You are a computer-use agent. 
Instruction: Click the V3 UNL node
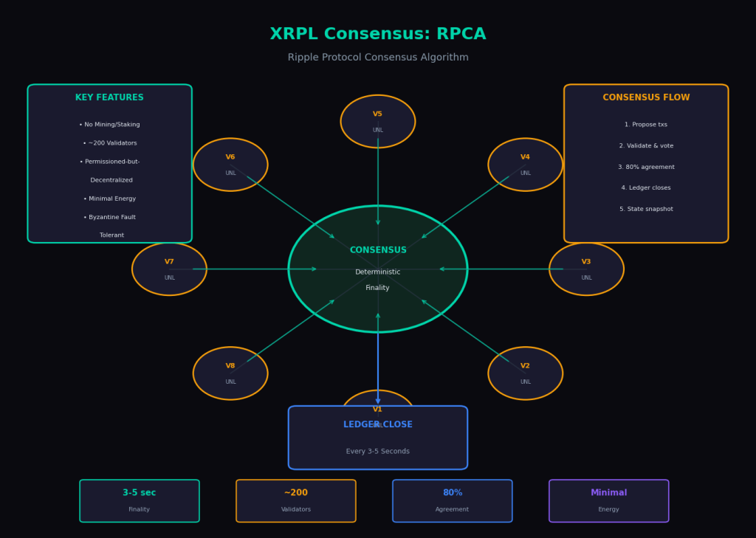click(x=586, y=269)
